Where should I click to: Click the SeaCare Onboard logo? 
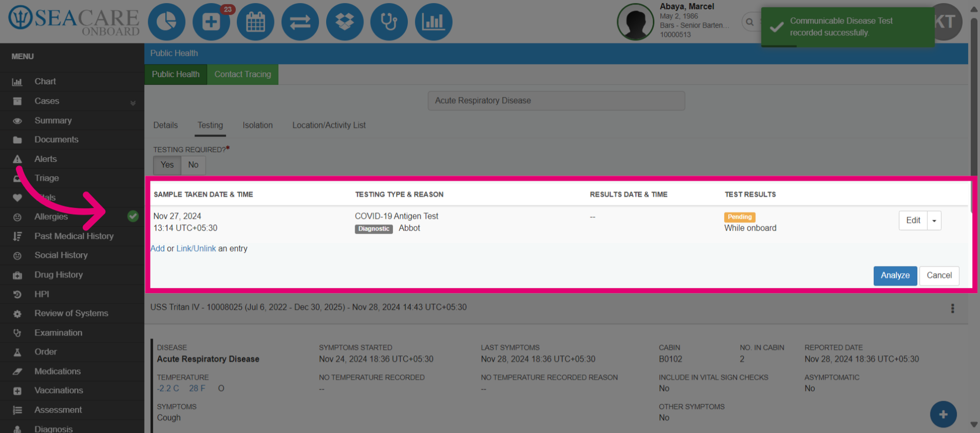click(74, 22)
